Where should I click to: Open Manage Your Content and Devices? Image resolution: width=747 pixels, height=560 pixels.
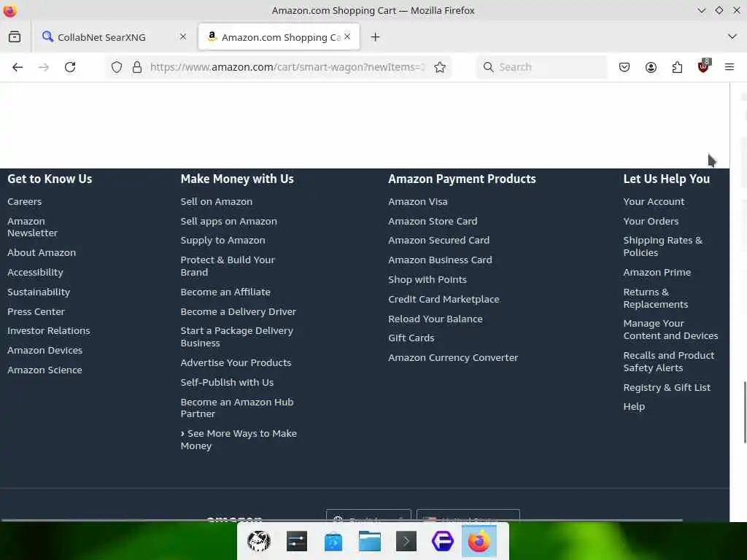[x=670, y=330]
